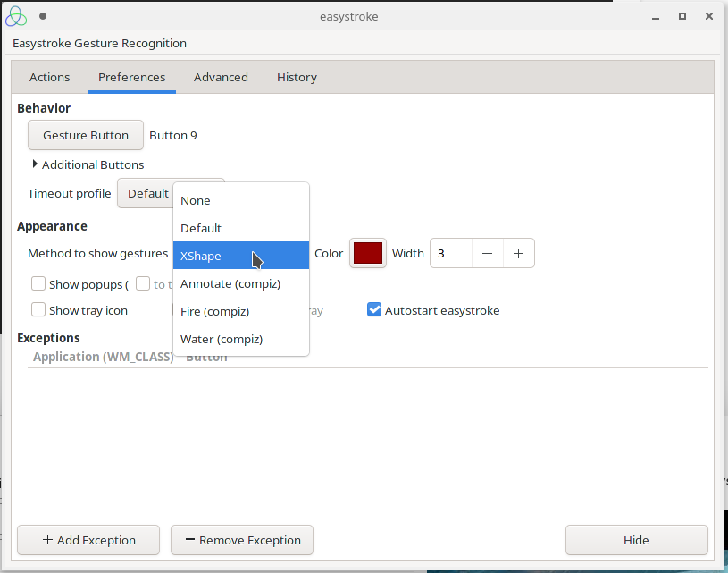Open the Timeout profile dropdown
This screenshot has width=728, height=573.
point(145,193)
